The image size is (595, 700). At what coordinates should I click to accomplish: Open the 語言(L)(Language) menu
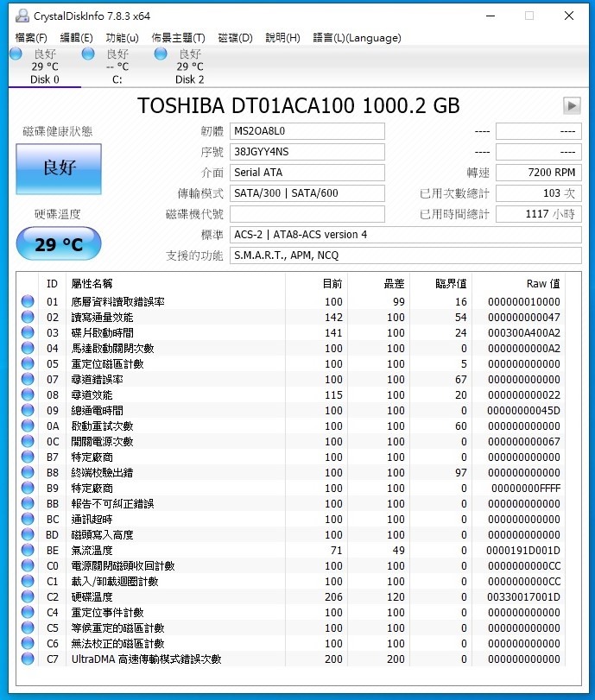(x=357, y=38)
